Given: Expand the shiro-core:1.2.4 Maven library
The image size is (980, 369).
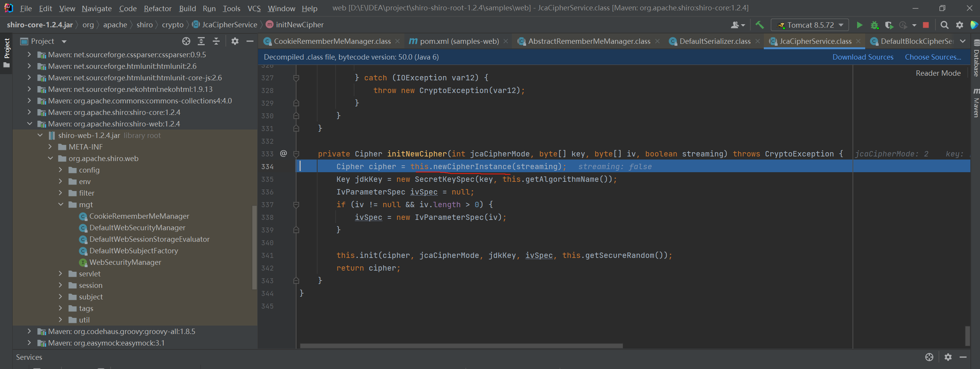Looking at the screenshot, I should 30,112.
